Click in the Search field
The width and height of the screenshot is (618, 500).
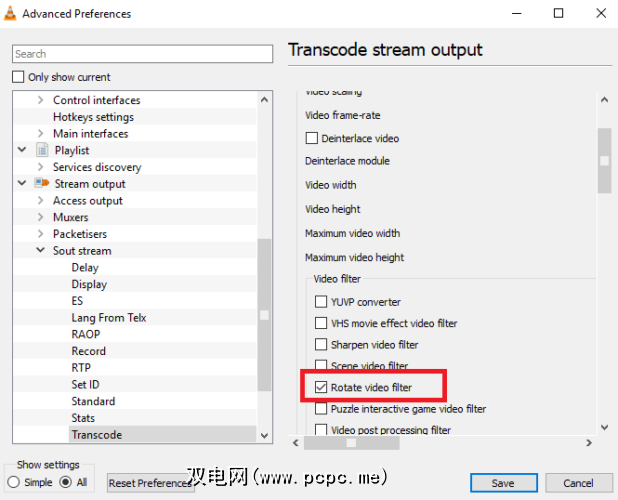[x=142, y=54]
